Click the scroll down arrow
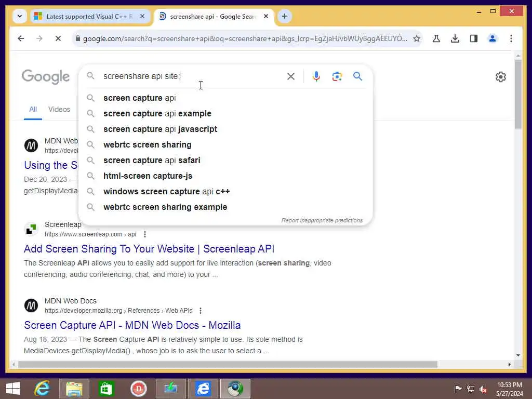This screenshot has width=532, height=399. [x=518, y=355]
